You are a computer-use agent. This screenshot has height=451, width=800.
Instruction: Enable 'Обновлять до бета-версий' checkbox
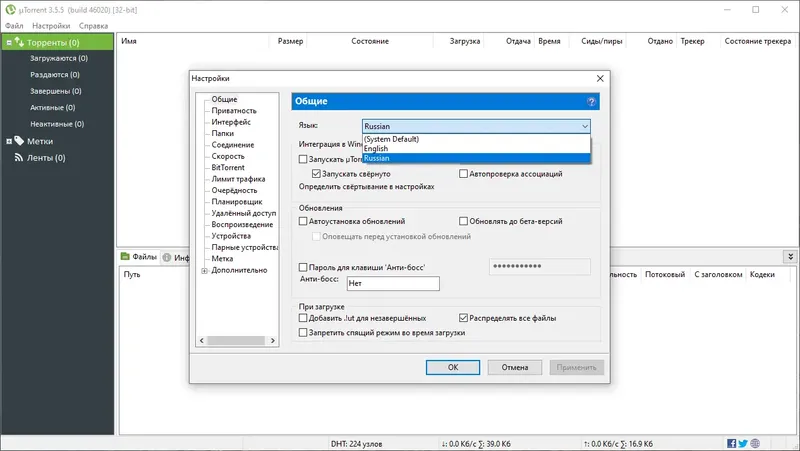point(463,221)
